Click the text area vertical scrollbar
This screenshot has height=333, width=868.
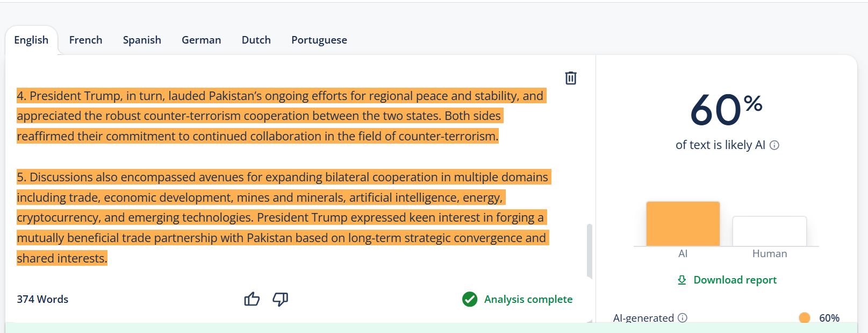590,250
